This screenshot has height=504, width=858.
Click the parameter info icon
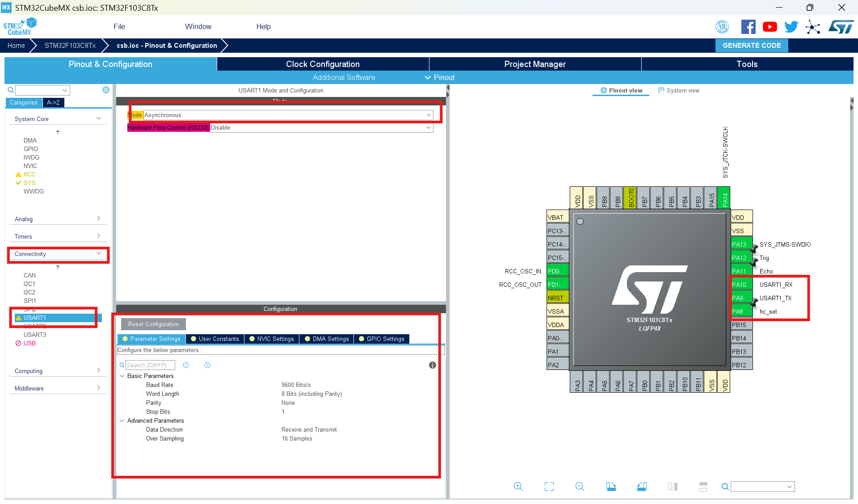point(432,365)
